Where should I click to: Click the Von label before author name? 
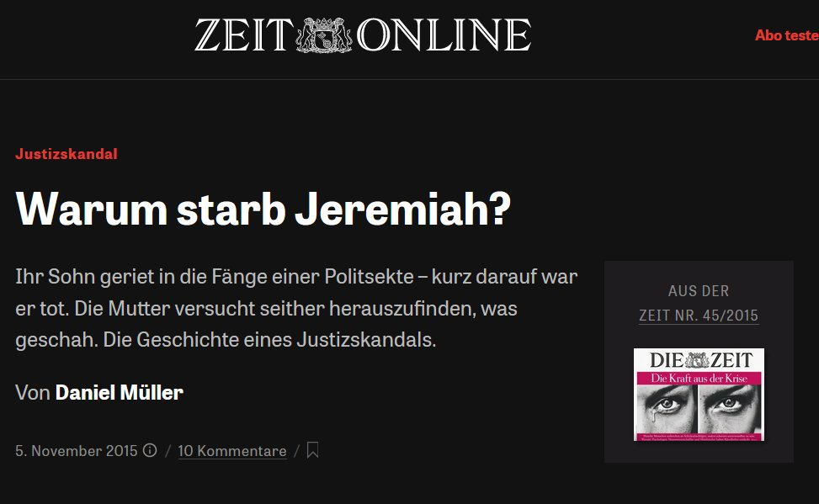32,393
